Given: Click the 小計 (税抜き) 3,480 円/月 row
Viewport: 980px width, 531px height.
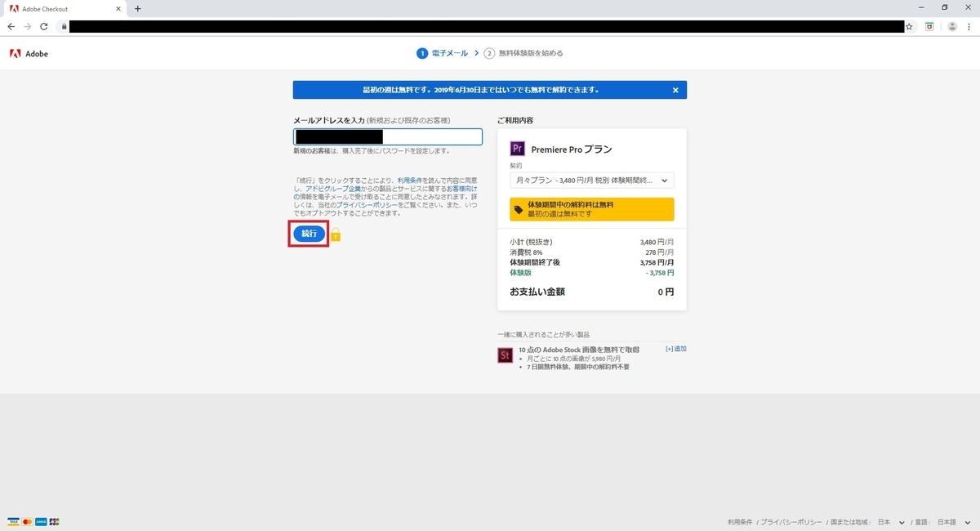Looking at the screenshot, I should pos(592,242).
